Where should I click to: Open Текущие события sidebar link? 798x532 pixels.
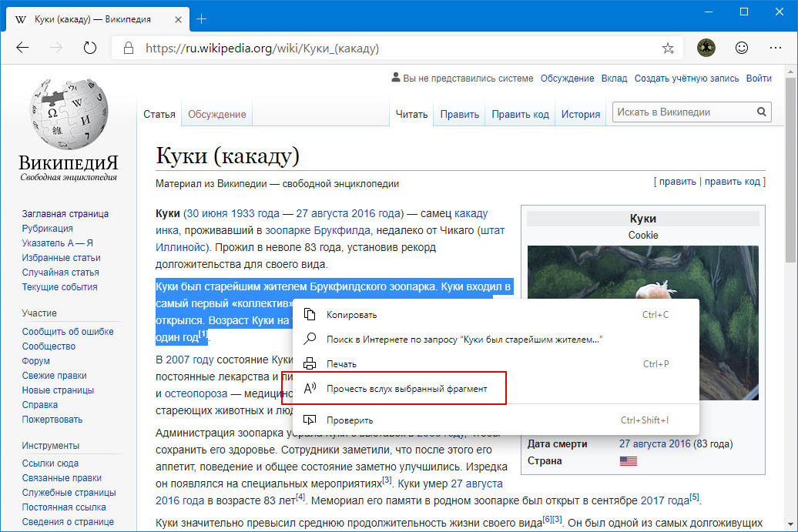point(59,287)
